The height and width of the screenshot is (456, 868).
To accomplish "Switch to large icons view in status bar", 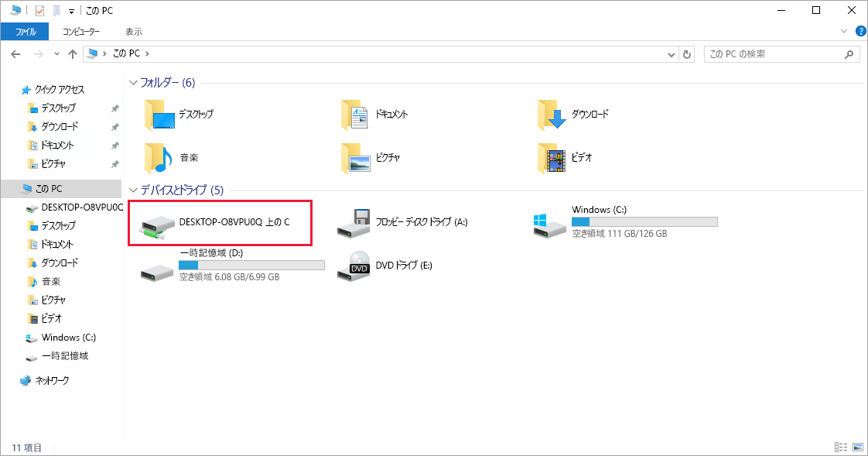I will coord(857,447).
